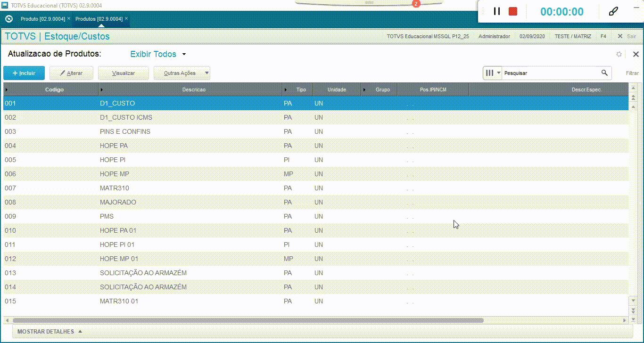
Task: Open the Exibir Todos filter dropdown
Action: (158, 54)
